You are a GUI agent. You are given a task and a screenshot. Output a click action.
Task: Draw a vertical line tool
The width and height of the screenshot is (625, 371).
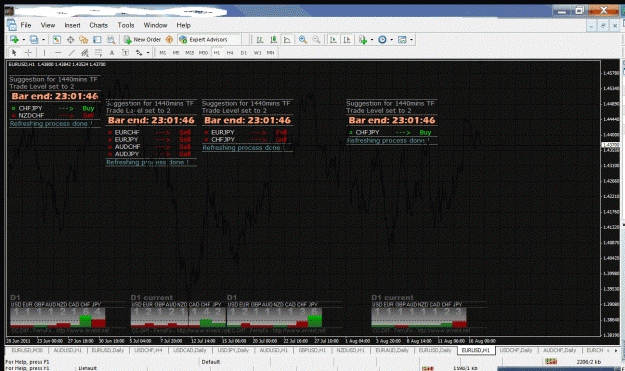(x=44, y=53)
